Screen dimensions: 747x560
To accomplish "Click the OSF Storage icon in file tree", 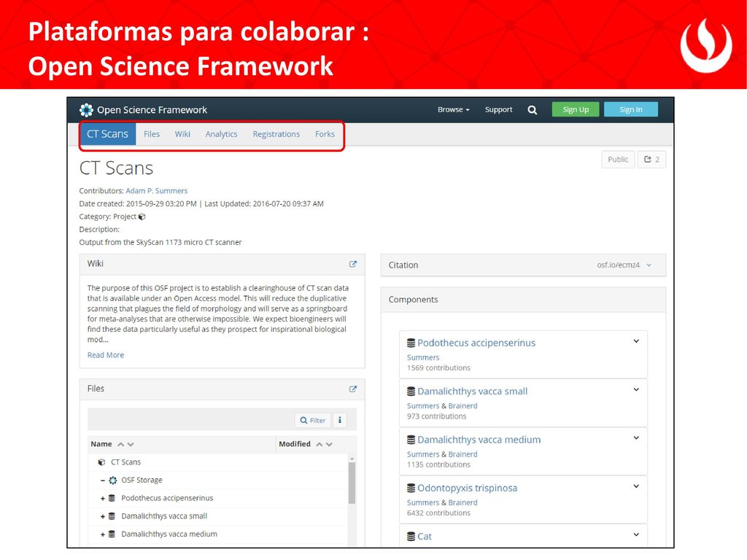I will coord(113,480).
